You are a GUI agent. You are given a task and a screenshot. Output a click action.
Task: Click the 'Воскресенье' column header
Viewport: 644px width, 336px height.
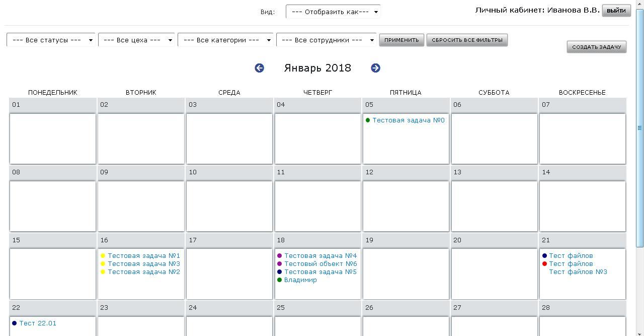(582, 92)
